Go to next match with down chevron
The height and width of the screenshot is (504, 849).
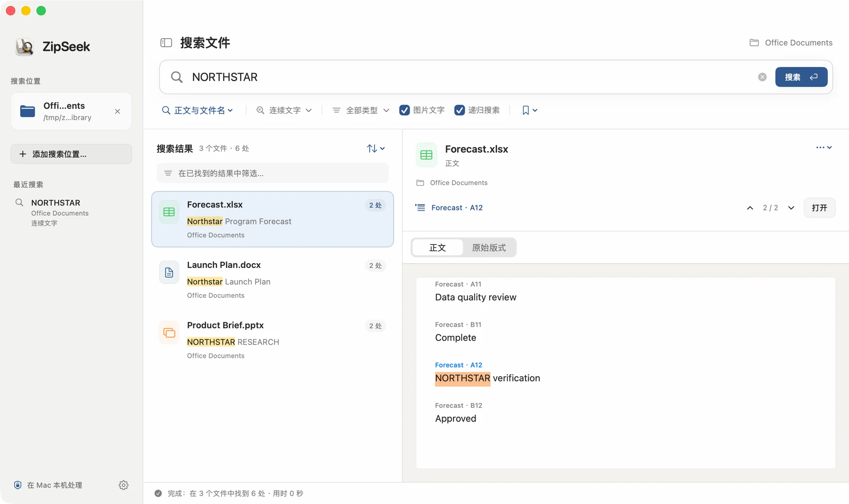pyautogui.click(x=791, y=208)
